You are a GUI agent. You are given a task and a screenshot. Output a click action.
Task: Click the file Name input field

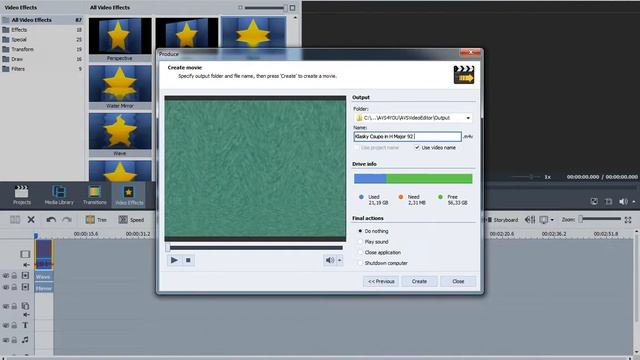(407, 136)
